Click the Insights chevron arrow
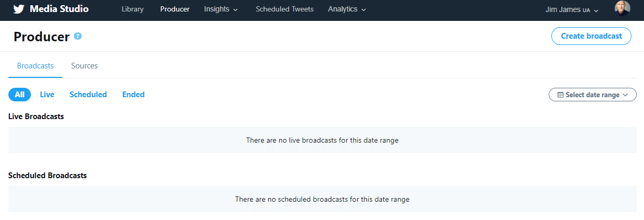This screenshot has height=220, width=644. pos(236,10)
